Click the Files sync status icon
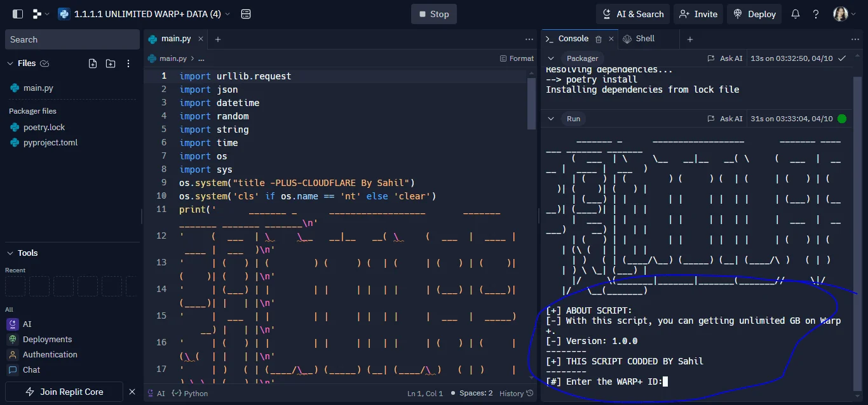Screen dimensions: 868x405 pos(44,63)
